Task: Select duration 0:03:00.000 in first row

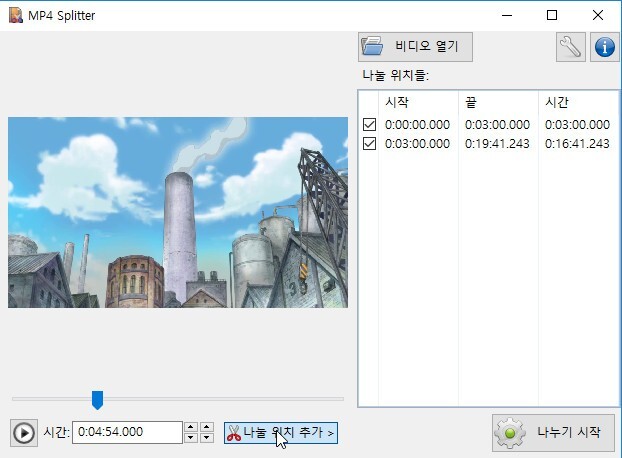Action: (x=577, y=125)
